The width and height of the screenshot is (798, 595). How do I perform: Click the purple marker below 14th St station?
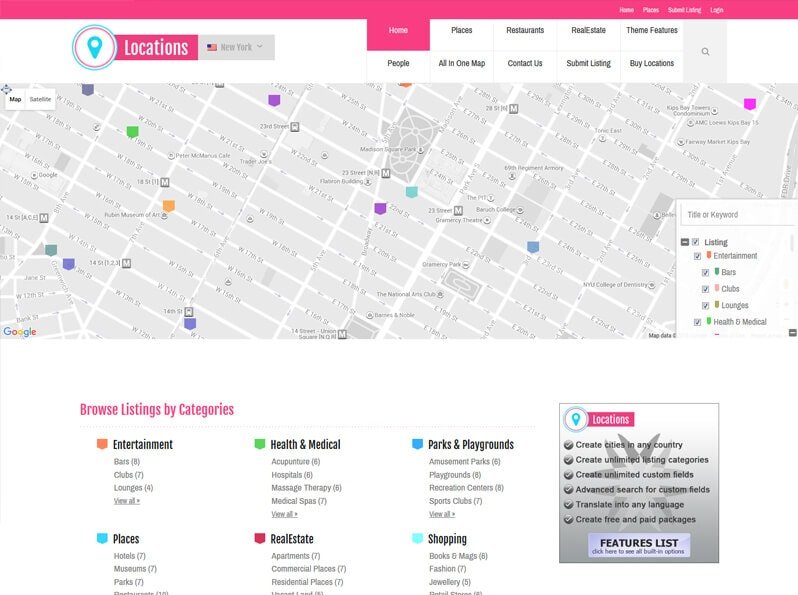point(190,324)
